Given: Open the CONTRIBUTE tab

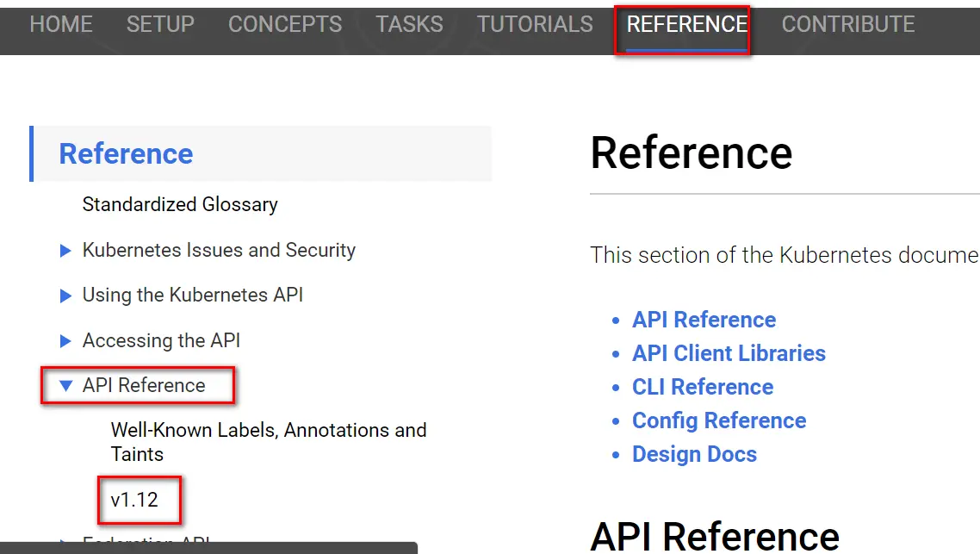Looking at the screenshot, I should tap(848, 24).
